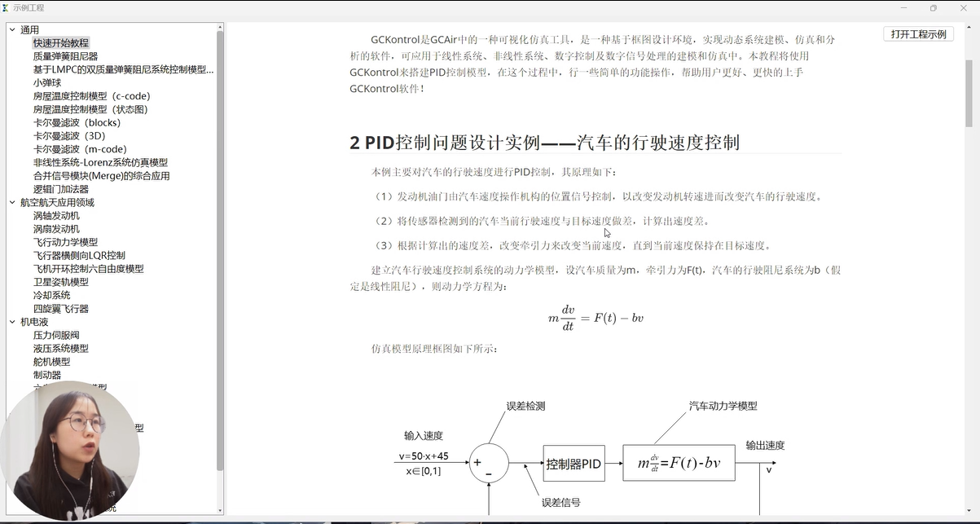Select the 压力伺服阀 tree item
Viewport: 980px width, 524px height.
[56, 335]
